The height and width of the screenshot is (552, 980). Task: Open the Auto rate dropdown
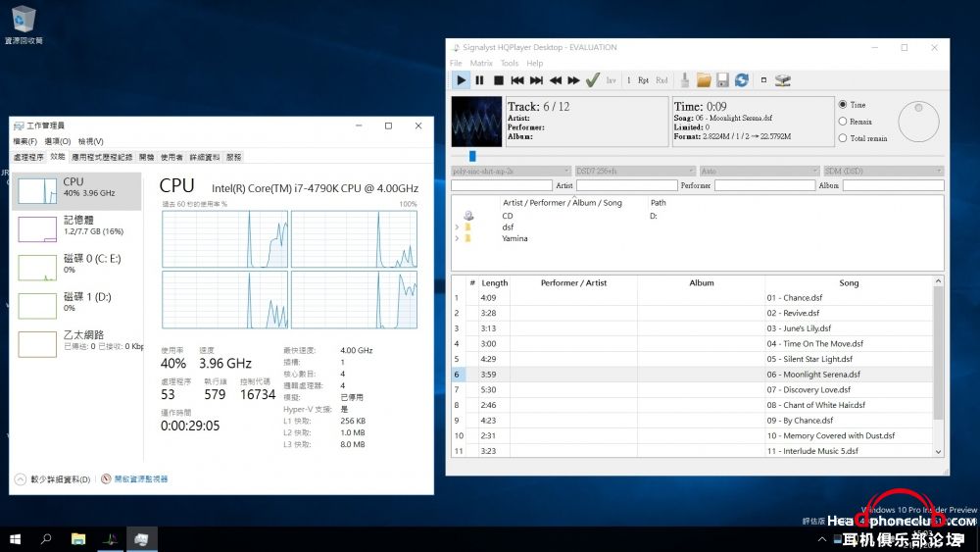[x=759, y=171]
